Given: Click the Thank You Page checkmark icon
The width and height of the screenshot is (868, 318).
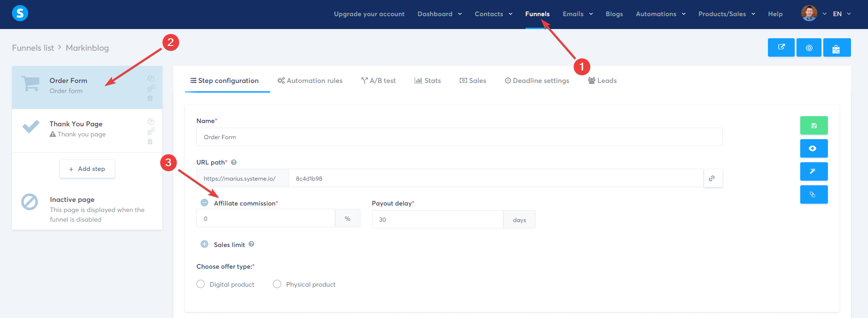Looking at the screenshot, I should [31, 126].
